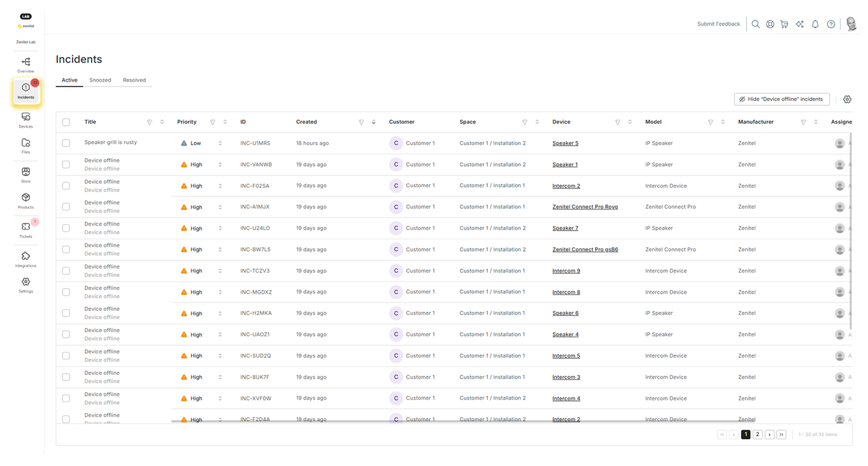
Task: Open priority dropdown for INC-U1MRS
Action: (x=219, y=143)
